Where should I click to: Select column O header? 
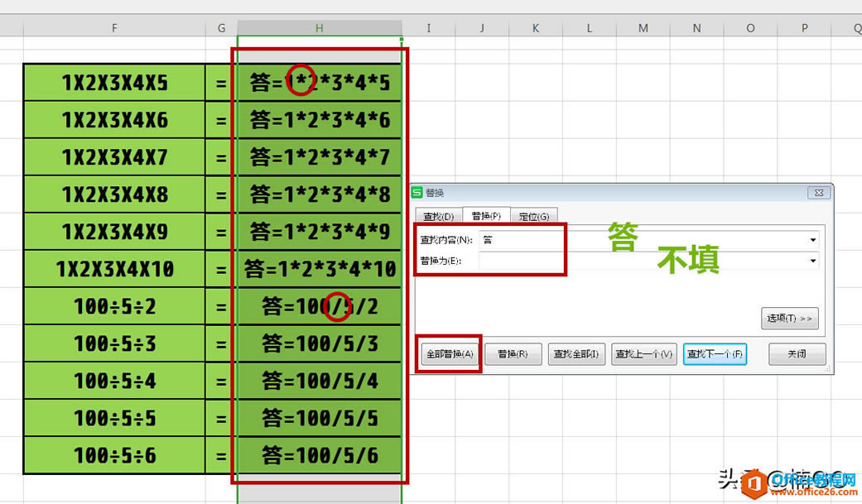pos(750,28)
